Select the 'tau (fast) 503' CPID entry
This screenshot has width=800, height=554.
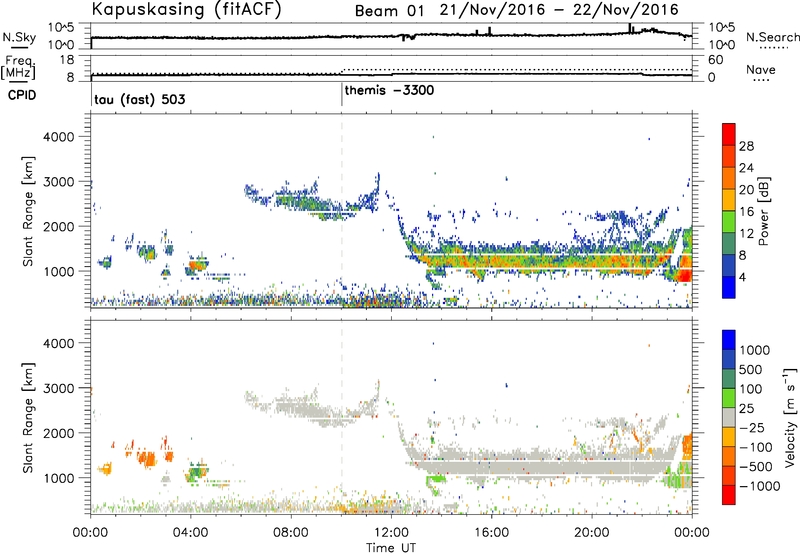140,99
